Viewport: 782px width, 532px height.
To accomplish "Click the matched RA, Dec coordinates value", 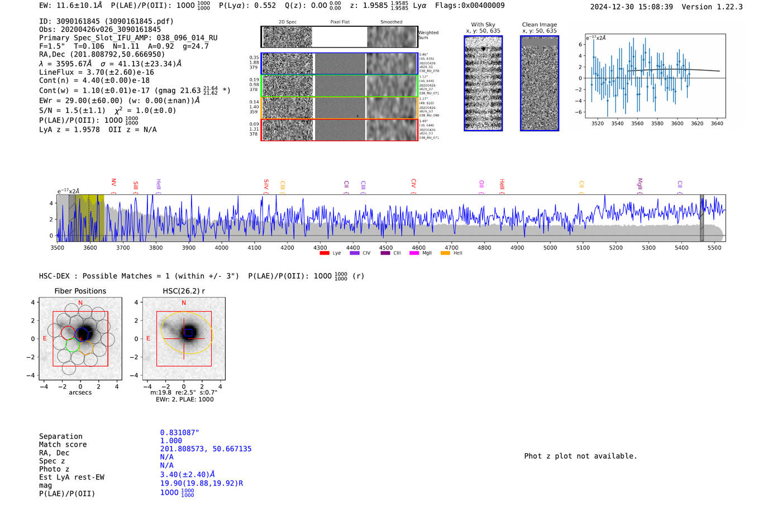I will tap(206, 449).
